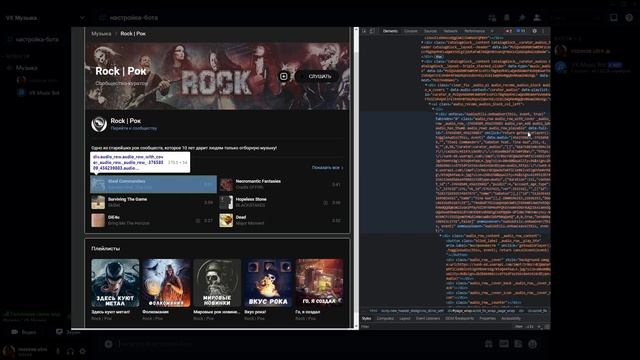The image size is (640, 360).
Task: Play the Dead track
Action: click(281, 220)
